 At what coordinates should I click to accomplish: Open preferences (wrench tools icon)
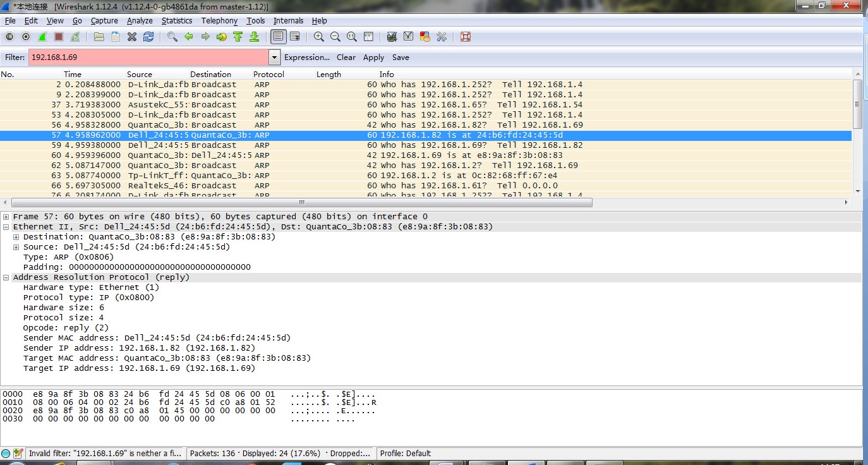[441, 37]
